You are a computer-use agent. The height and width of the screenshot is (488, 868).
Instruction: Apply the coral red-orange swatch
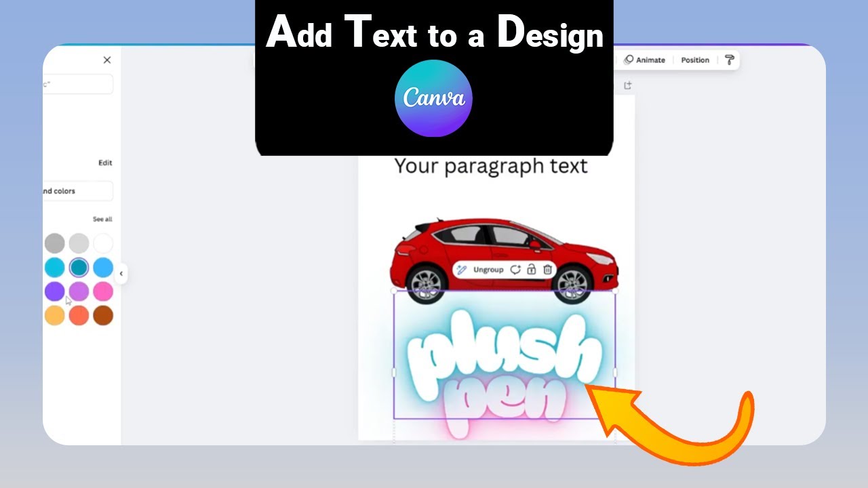(79, 315)
